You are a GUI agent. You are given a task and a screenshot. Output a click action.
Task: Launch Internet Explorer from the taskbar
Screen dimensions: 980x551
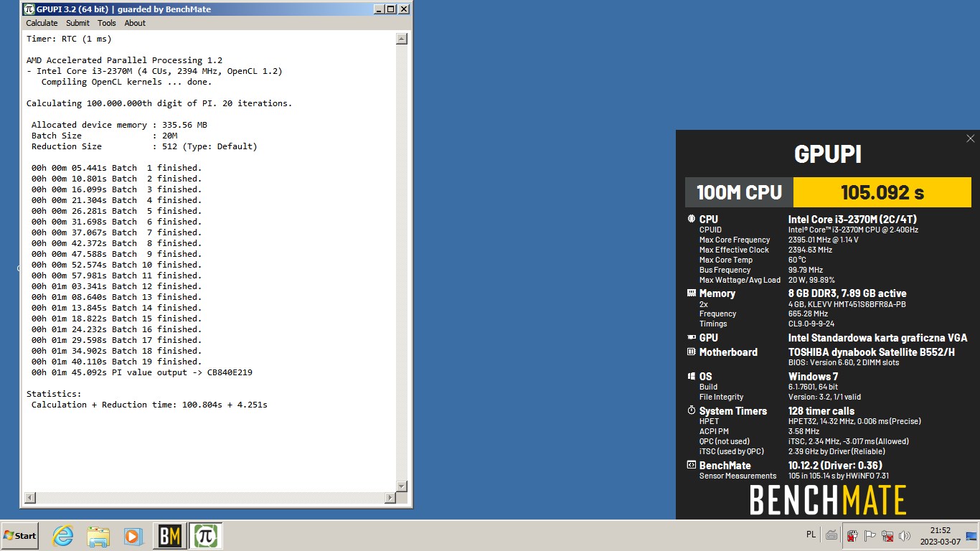[63, 536]
